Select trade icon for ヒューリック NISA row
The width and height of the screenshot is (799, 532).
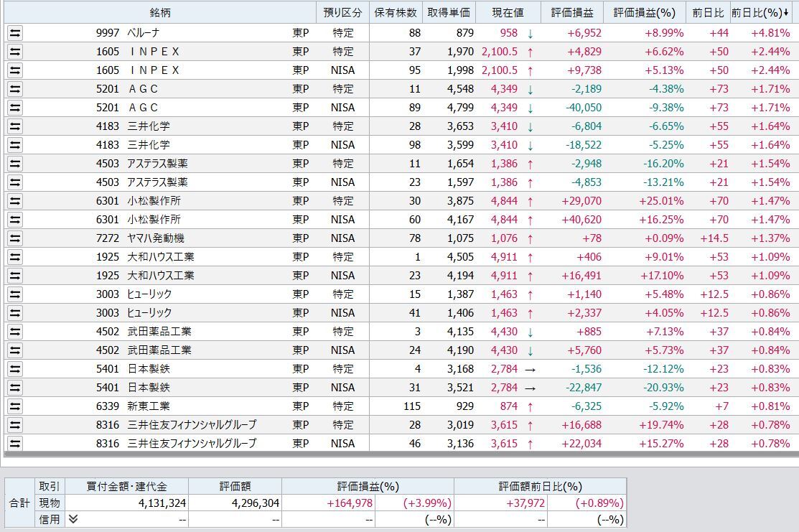pyautogui.click(x=15, y=313)
